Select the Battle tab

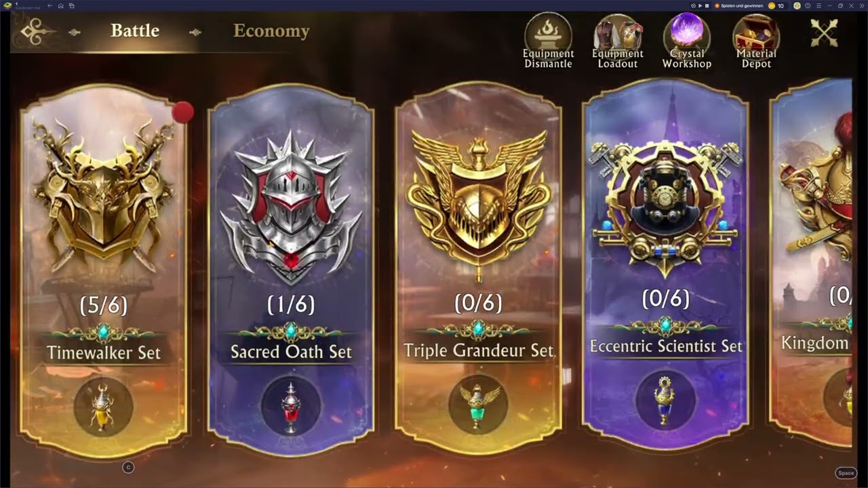[x=135, y=30]
